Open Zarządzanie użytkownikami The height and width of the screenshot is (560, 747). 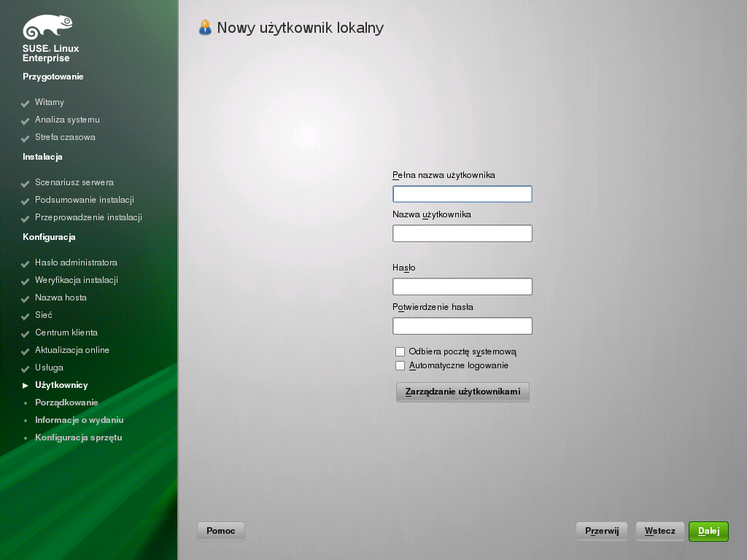(462, 392)
